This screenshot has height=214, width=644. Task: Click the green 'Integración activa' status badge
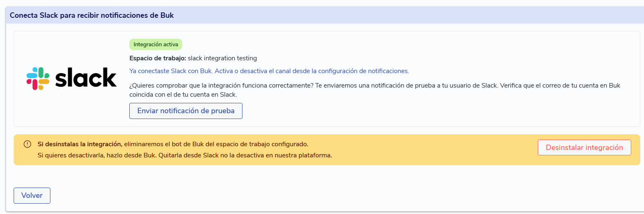pyautogui.click(x=155, y=45)
